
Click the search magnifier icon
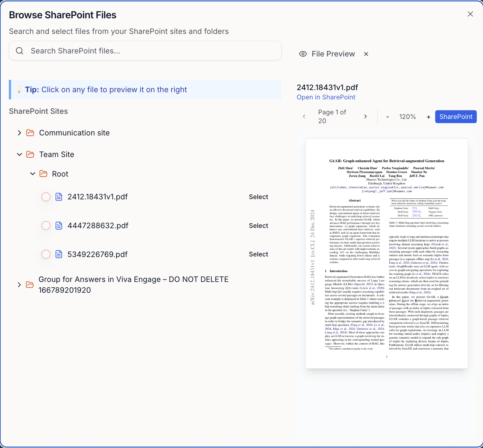tap(19, 51)
